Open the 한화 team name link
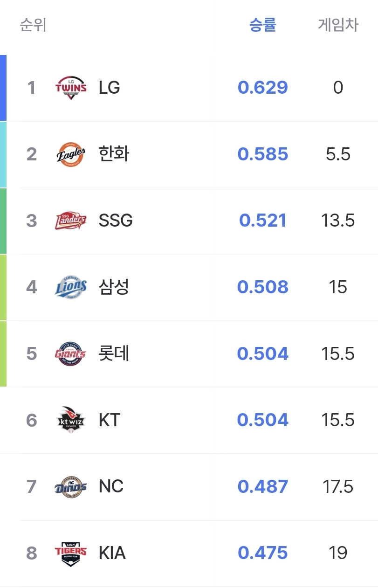Screen dimensions: 378x588 tap(114, 154)
